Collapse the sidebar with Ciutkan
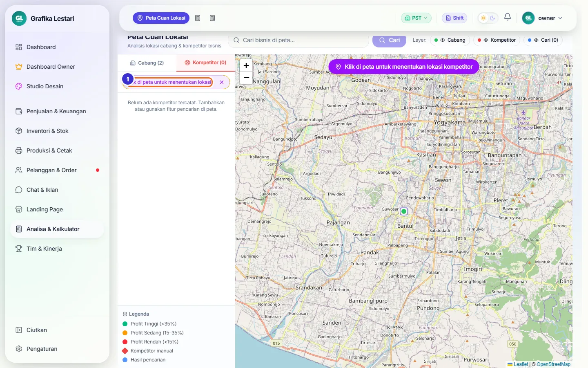 57,330
